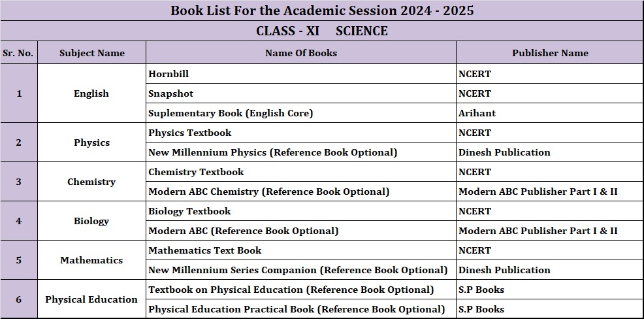Screen dimensions: 644x319
Task: Select the English subject cell
Action: (91, 93)
